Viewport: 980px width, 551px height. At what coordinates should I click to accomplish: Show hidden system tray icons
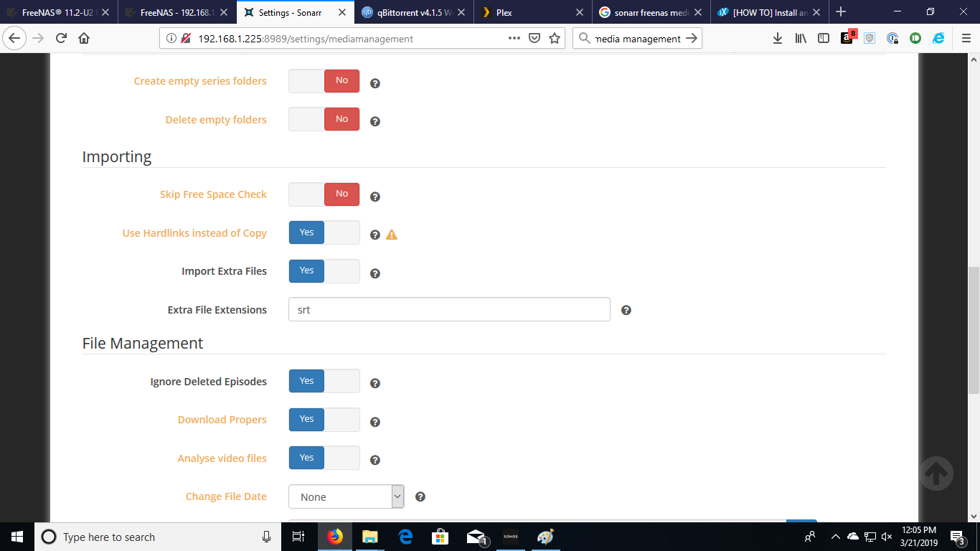click(835, 537)
